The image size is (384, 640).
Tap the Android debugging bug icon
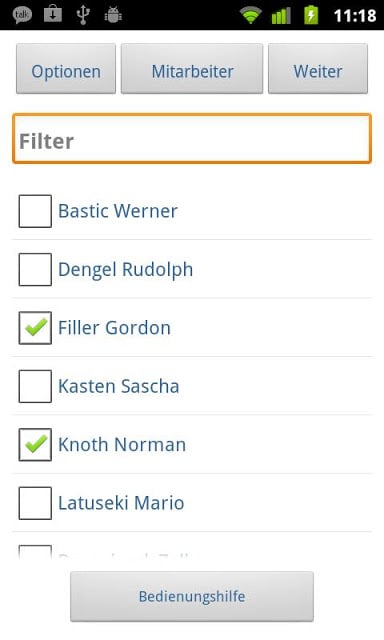pyautogui.click(x=113, y=15)
